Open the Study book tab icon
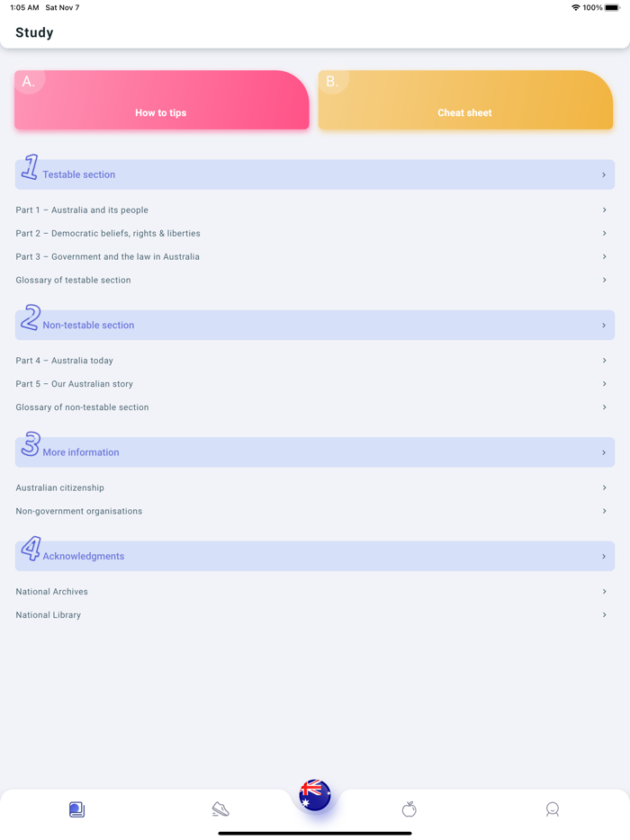This screenshot has width=630, height=840. (x=76, y=809)
